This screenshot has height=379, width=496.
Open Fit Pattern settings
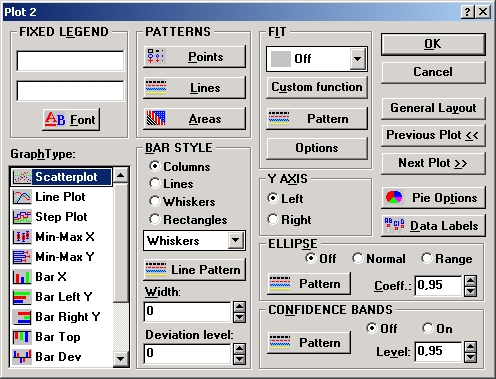click(317, 119)
